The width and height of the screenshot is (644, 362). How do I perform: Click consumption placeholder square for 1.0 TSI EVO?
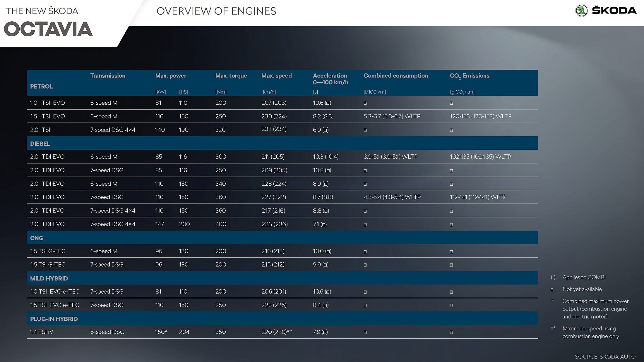pyautogui.click(x=365, y=103)
